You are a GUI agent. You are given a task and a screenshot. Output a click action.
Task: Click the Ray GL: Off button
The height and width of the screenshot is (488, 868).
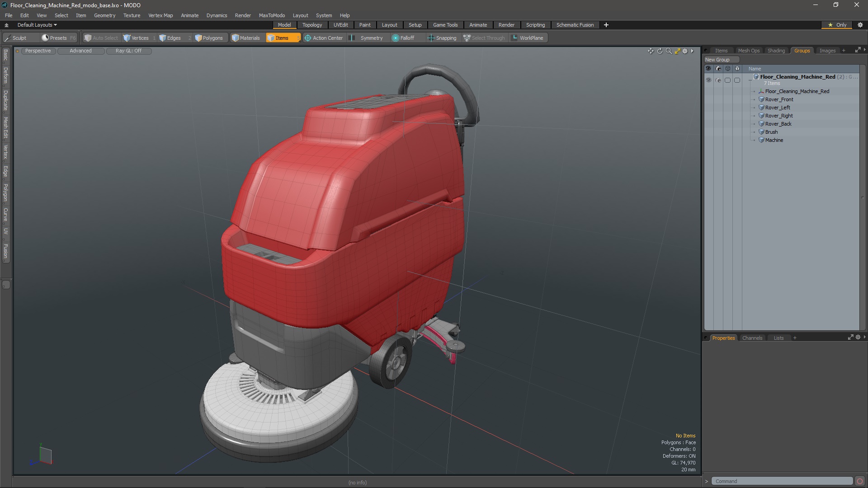click(128, 51)
